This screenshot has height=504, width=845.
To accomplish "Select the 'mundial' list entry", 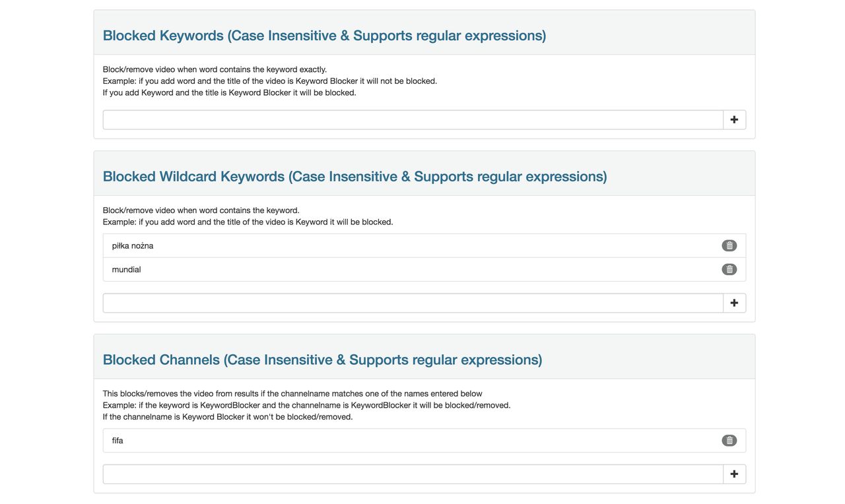I will click(127, 270).
